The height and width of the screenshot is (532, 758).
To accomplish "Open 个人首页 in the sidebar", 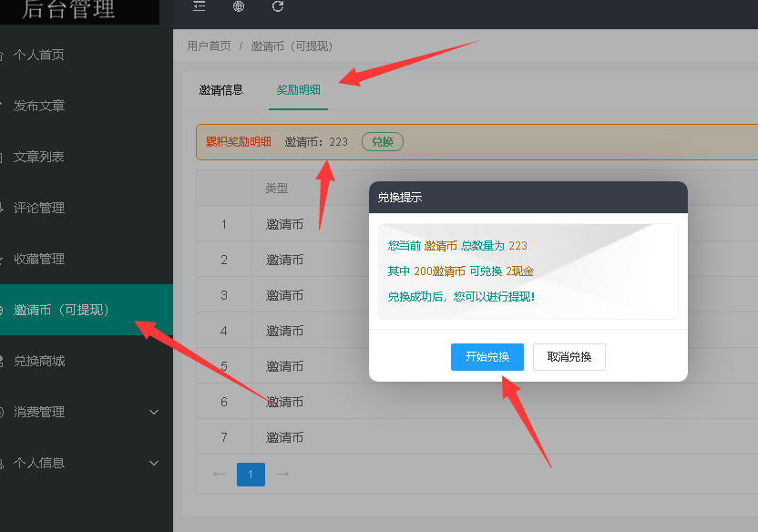I will click(x=39, y=55).
